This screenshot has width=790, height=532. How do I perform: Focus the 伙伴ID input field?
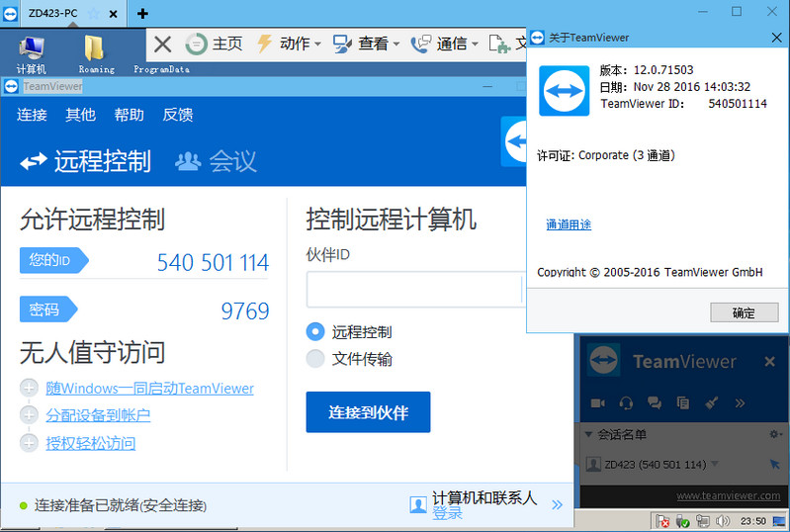point(415,289)
